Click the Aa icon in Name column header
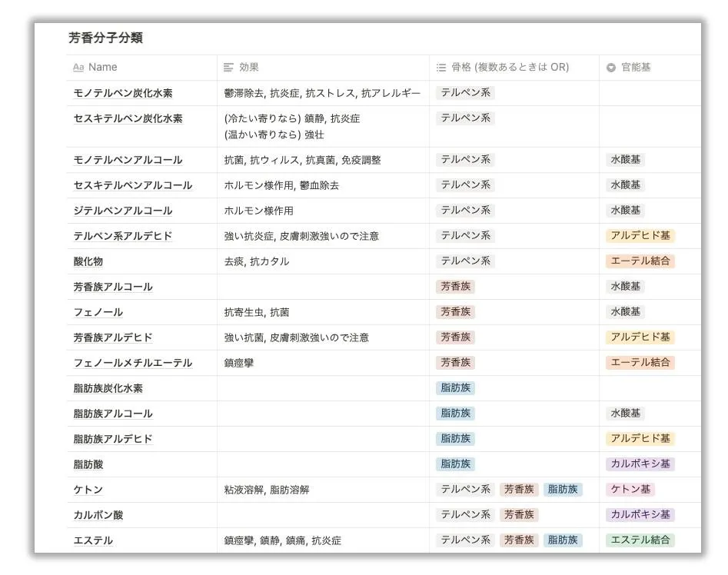The image size is (728, 575). click(78, 68)
